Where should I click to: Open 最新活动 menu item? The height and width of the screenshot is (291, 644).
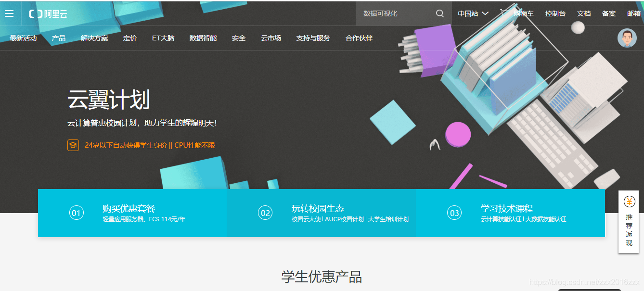23,38
